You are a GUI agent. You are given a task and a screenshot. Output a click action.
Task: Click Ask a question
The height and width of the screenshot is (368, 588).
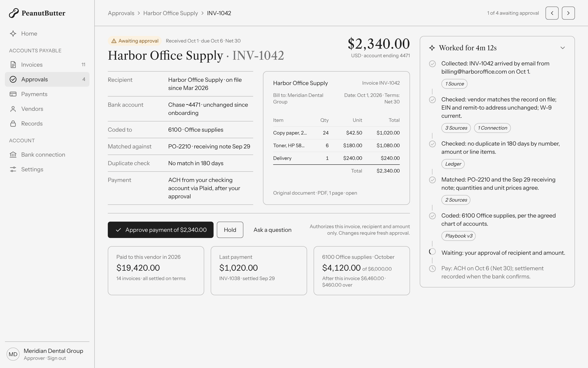pos(272,230)
